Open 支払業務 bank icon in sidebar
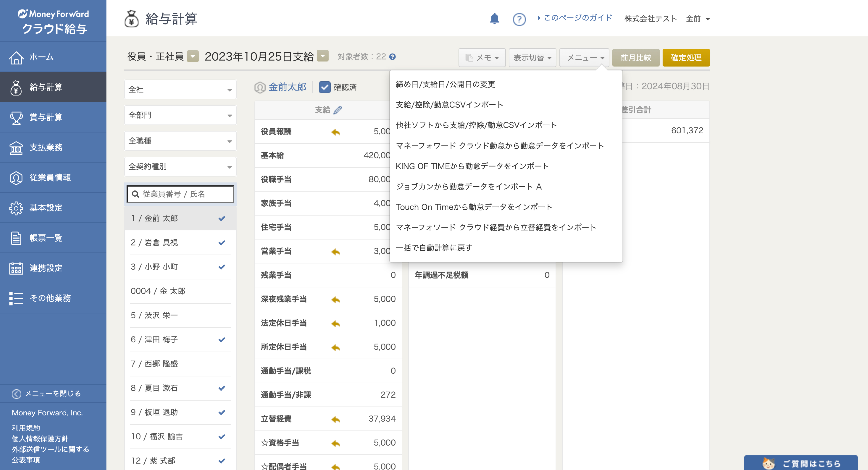868x470 pixels. [16, 148]
